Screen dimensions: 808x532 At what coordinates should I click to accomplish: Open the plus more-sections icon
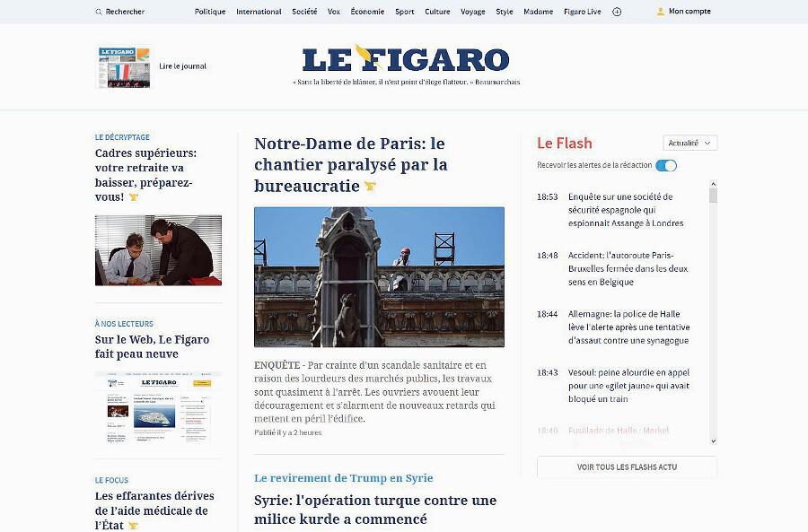617,12
